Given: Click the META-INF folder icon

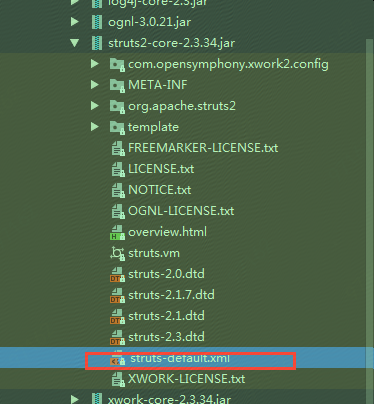Looking at the screenshot, I should point(117,85).
